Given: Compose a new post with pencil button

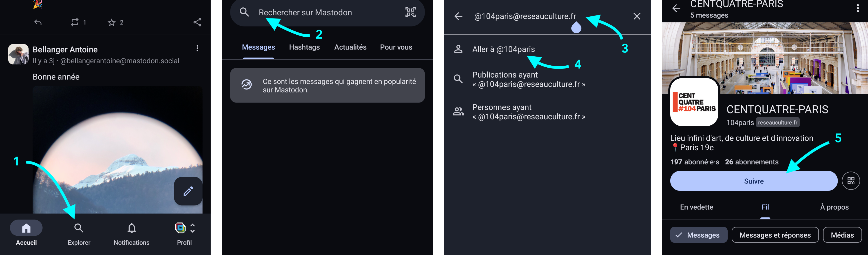Looking at the screenshot, I should [x=188, y=191].
